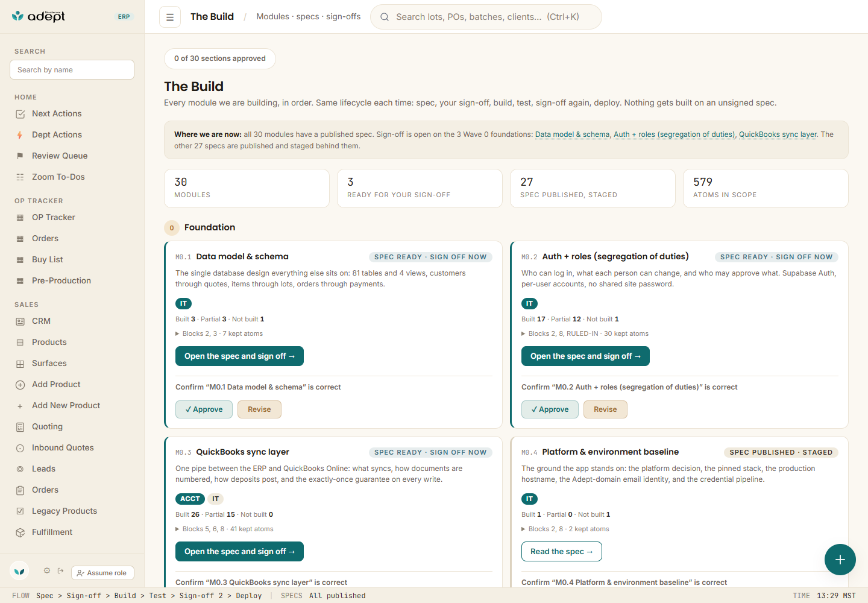Click the Assume role button
Viewport: 868px width, 603px height.
click(102, 573)
